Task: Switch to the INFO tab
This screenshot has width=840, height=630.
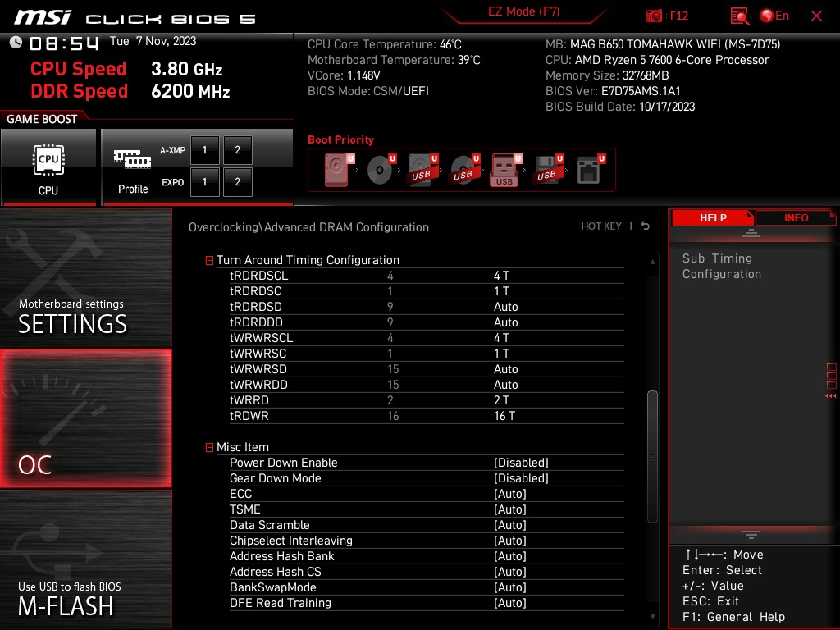Action: click(796, 217)
